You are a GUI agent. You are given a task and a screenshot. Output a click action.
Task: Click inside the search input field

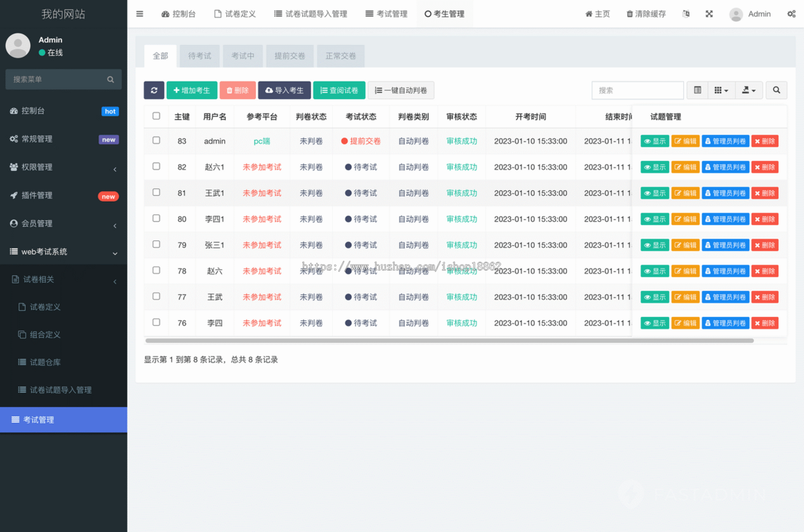637,90
